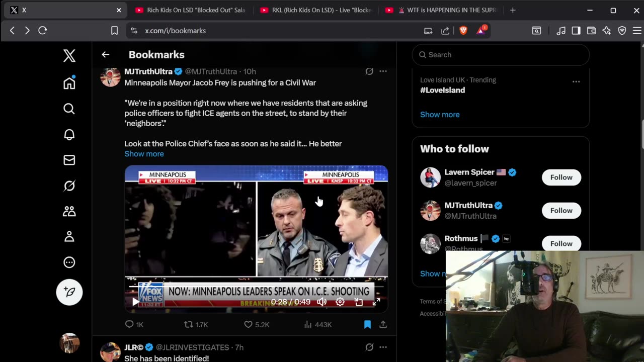This screenshot has width=644, height=362.
Task: Open More options circle in sidebar
Action: point(69,262)
